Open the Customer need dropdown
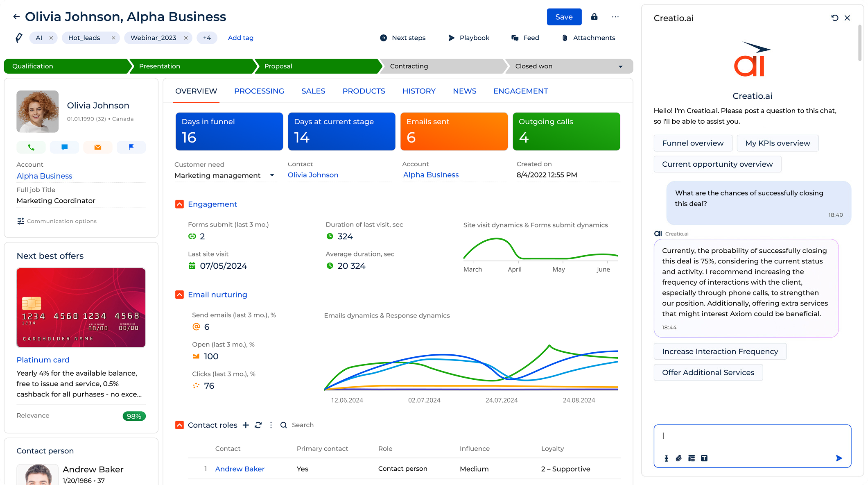The height and width of the screenshot is (485, 868). tap(272, 175)
